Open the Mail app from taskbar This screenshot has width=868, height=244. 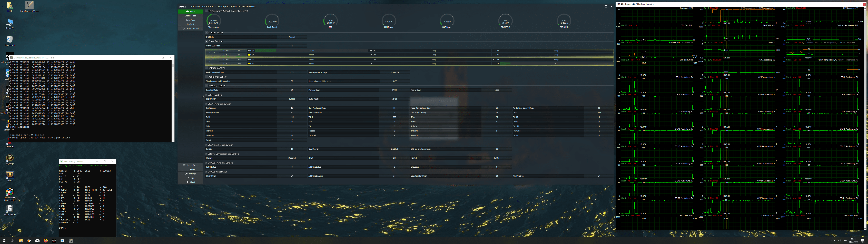pos(37,241)
